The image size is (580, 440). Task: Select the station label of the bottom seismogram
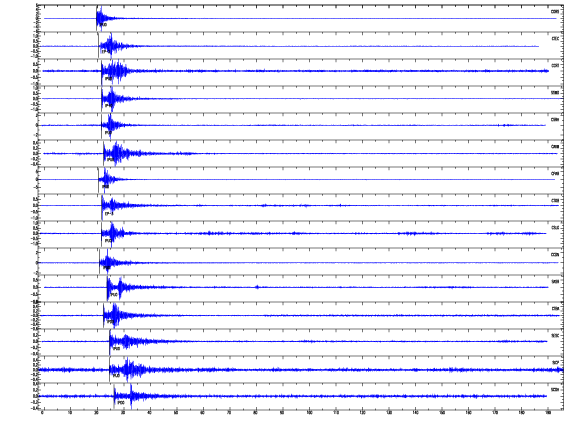555,390
